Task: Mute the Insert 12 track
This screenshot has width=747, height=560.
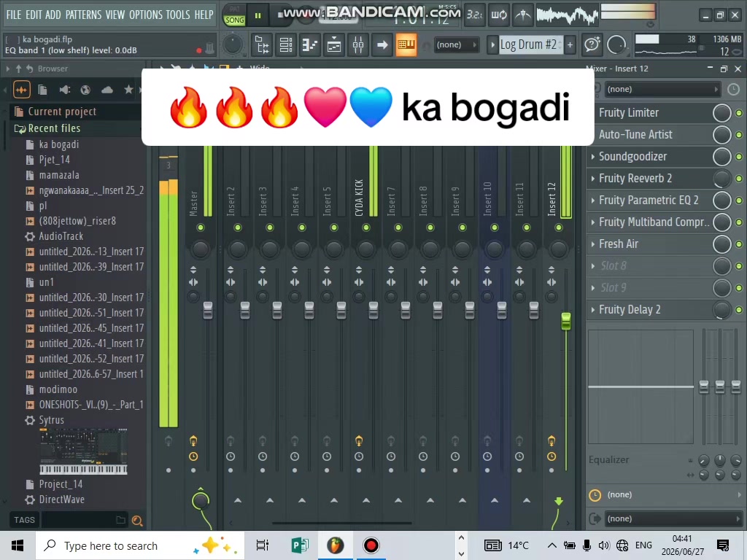Action: click(558, 227)
